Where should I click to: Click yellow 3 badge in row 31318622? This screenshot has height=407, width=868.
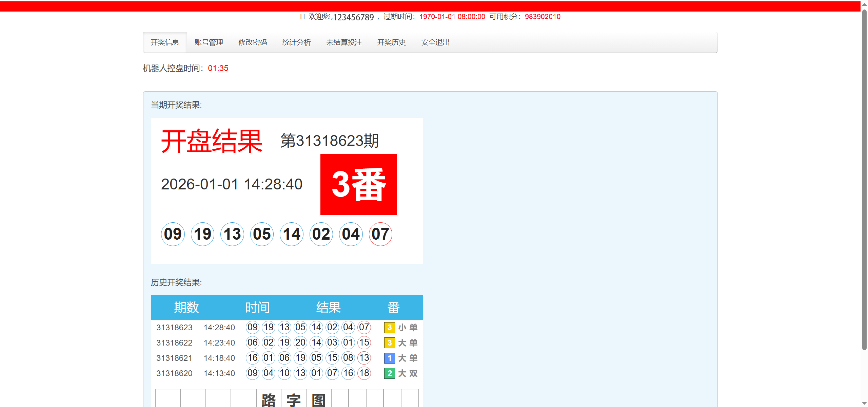pos(389,343)
